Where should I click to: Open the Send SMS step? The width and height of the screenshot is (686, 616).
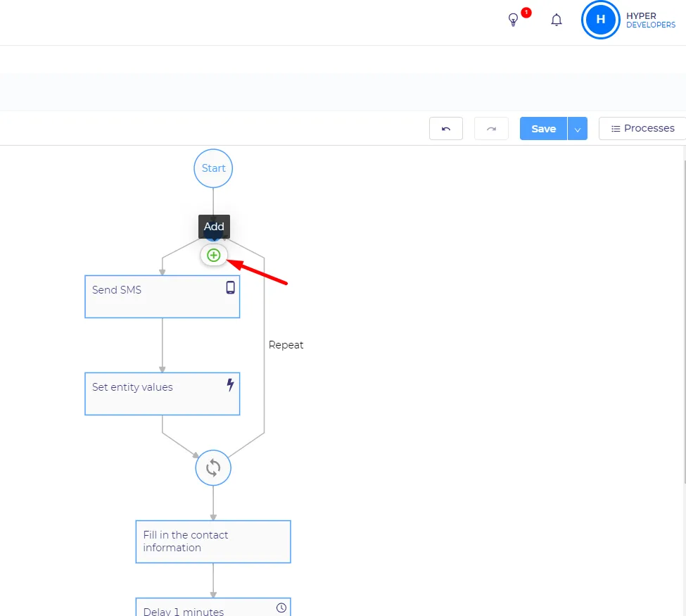(x=163, y=297)
